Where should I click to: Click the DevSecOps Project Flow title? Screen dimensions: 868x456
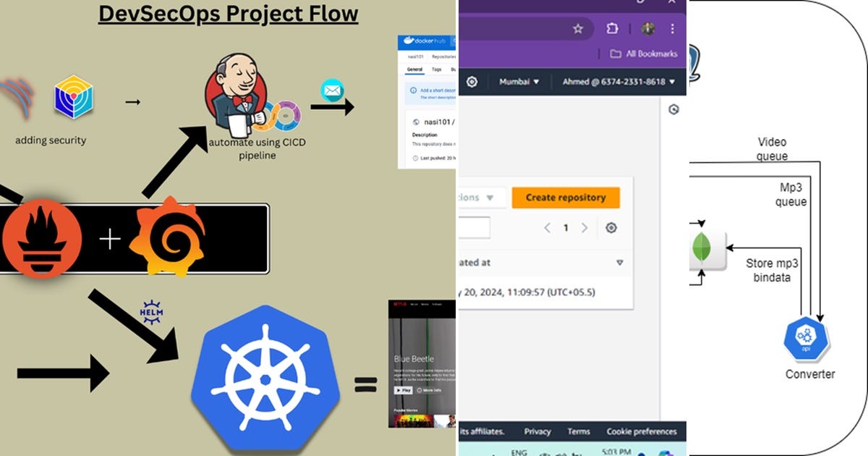point(229,13)
